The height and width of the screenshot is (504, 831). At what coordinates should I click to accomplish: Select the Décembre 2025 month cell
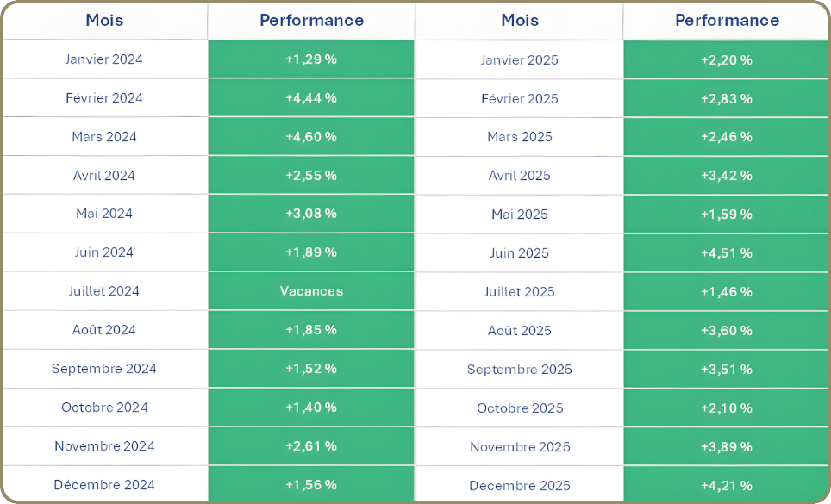pos(520,486)
